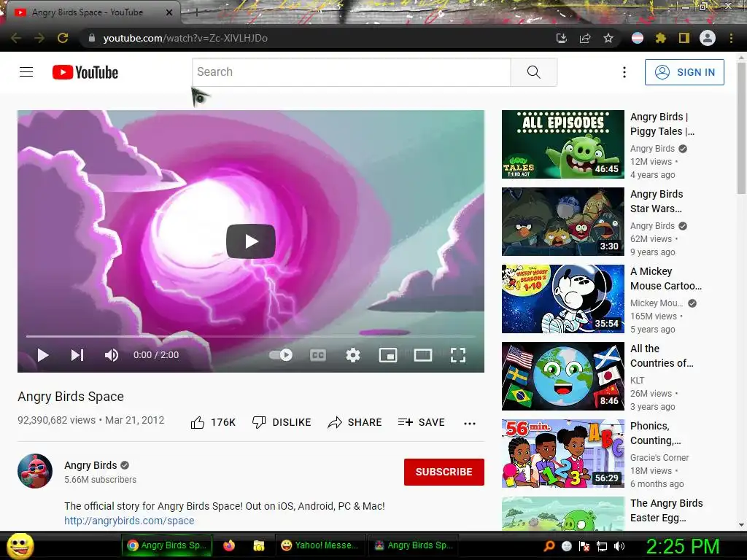Open more actions ellipsis below video
This screenshot has width=747, height=560.
tap(470, 424)
